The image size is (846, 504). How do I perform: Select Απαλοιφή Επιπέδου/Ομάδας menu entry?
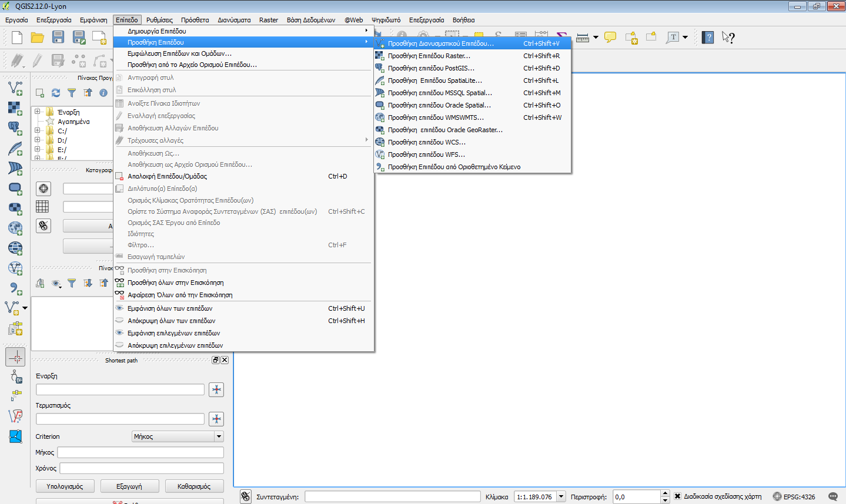coord(244,176)
